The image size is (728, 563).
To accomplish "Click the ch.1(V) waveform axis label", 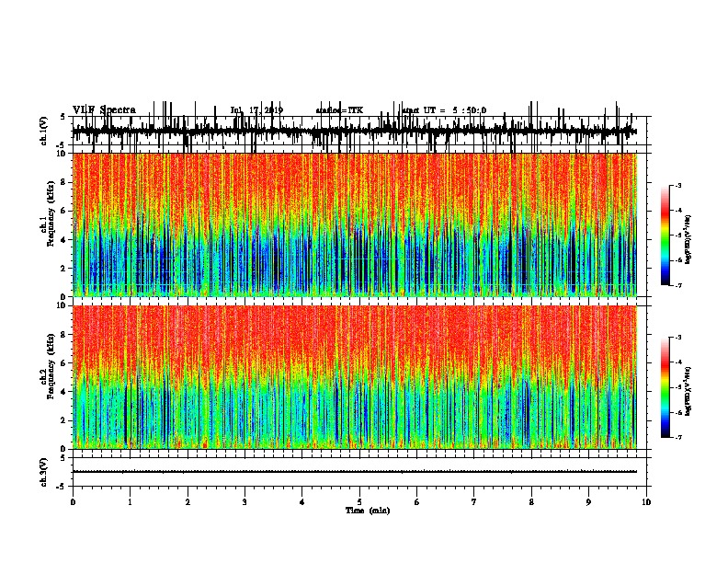I will pos(43,132).
